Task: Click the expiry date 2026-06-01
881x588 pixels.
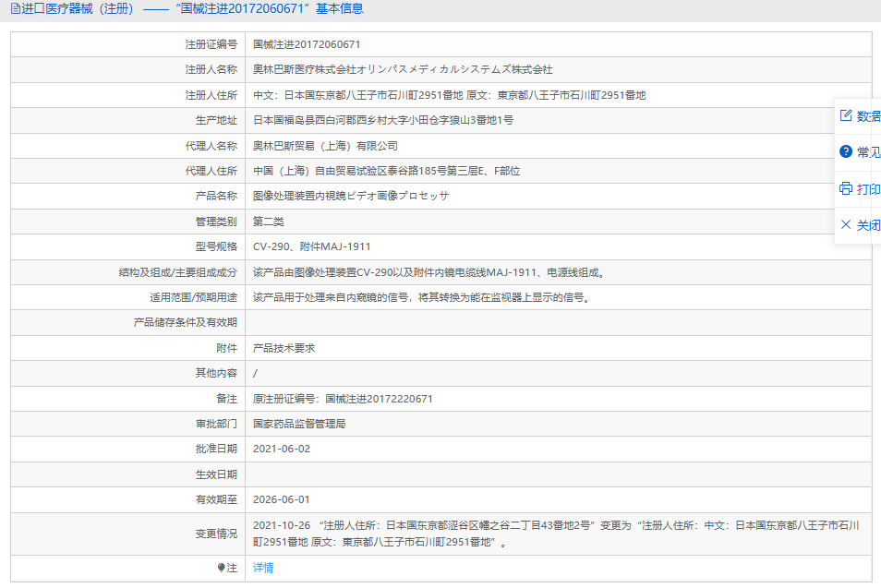Action: click(x=282, y=499)
